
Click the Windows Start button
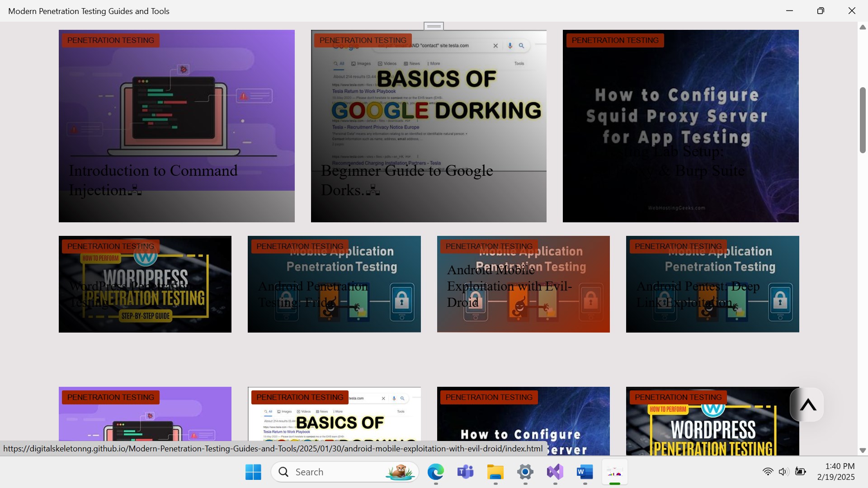pos(253,472)
